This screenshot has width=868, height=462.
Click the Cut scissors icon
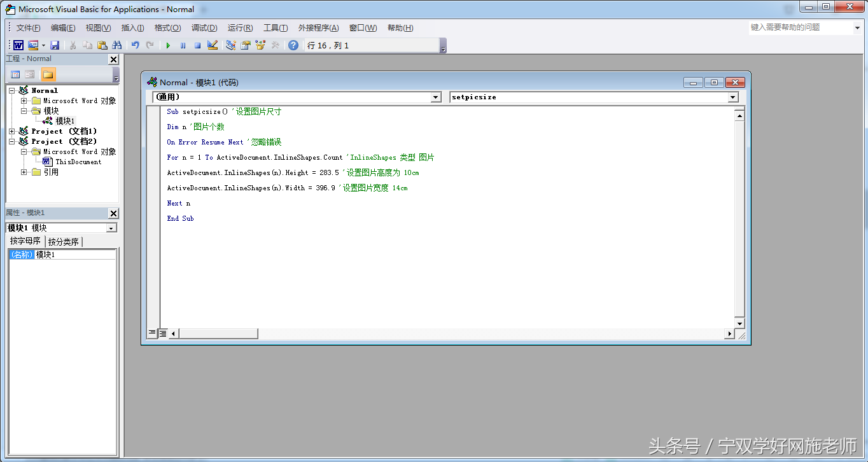point(73,45)
